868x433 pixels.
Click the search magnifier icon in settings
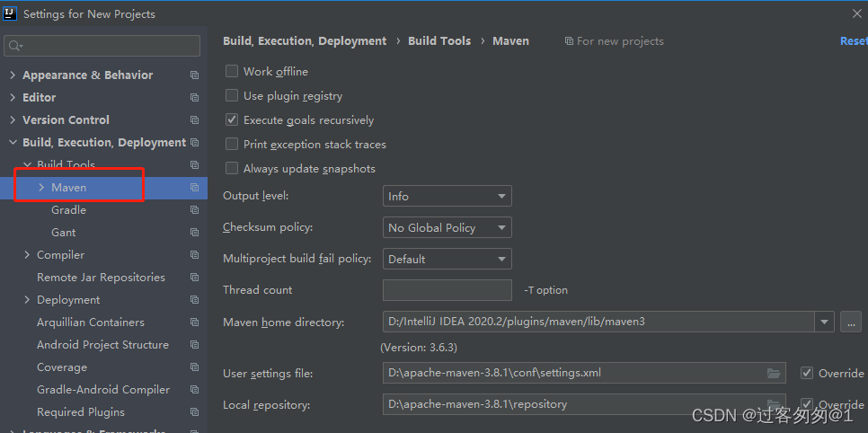13,46
